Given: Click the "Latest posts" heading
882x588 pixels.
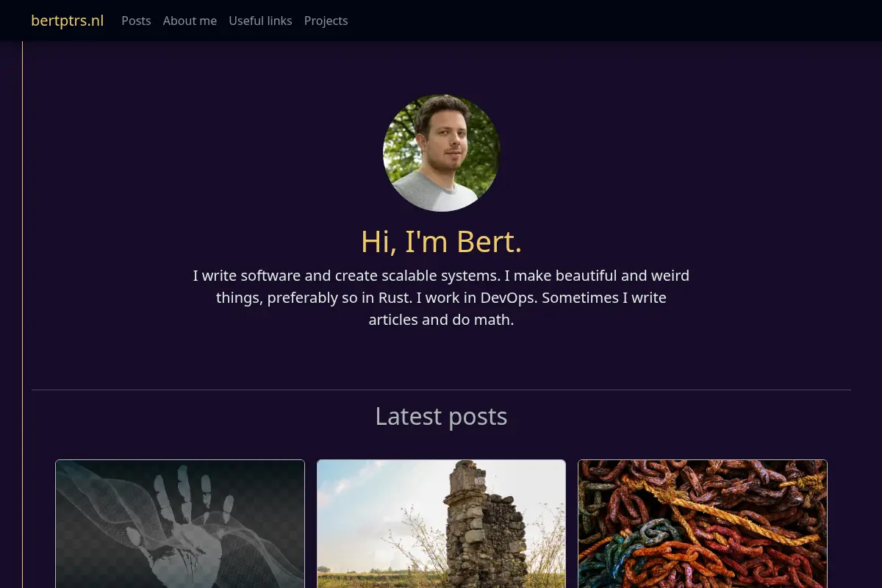Looking at the screenshot, I should (441, 416).
